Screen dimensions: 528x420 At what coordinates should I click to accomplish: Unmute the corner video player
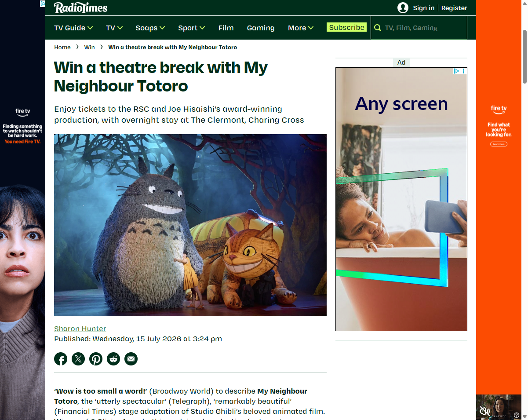tap(484, 411)
